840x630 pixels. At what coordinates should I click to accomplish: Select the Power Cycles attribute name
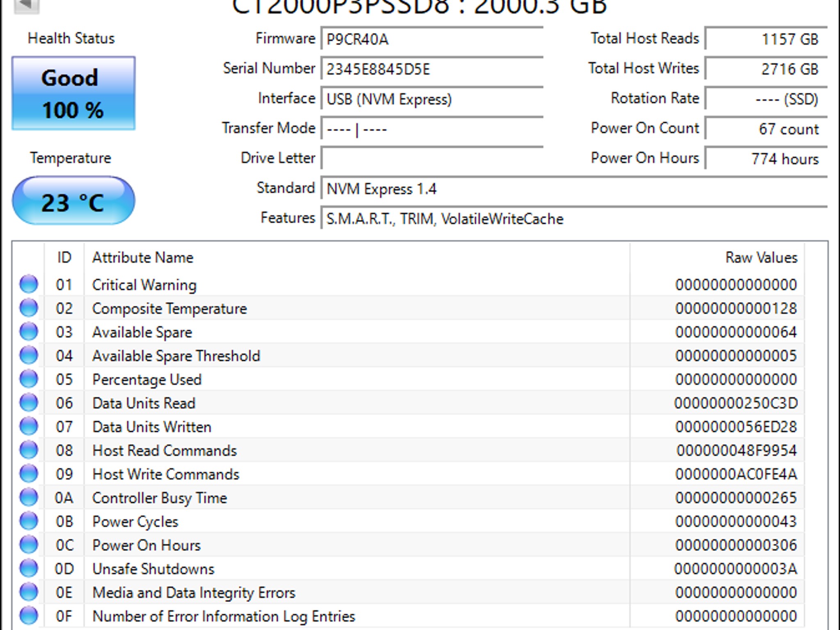click(135, 522)
